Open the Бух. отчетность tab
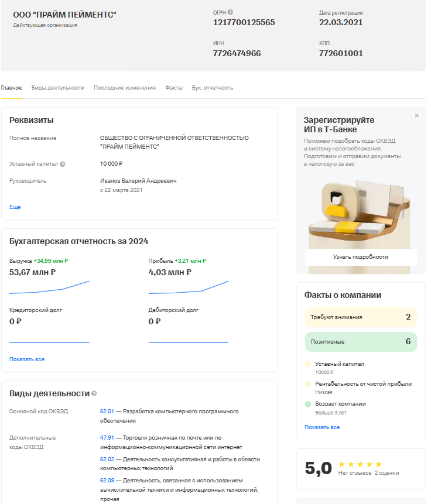 pyautogui.click(x=213, y=88)
